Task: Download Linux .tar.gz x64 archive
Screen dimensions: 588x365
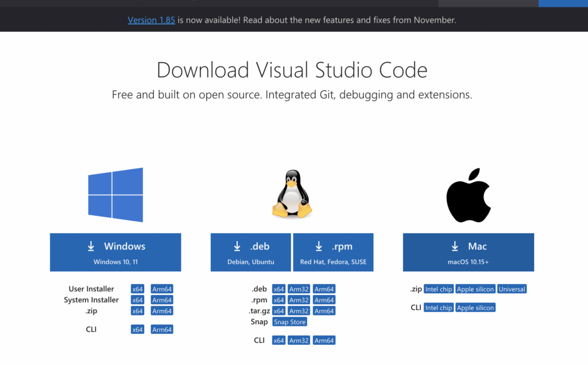Action: (x=278, y=311)
